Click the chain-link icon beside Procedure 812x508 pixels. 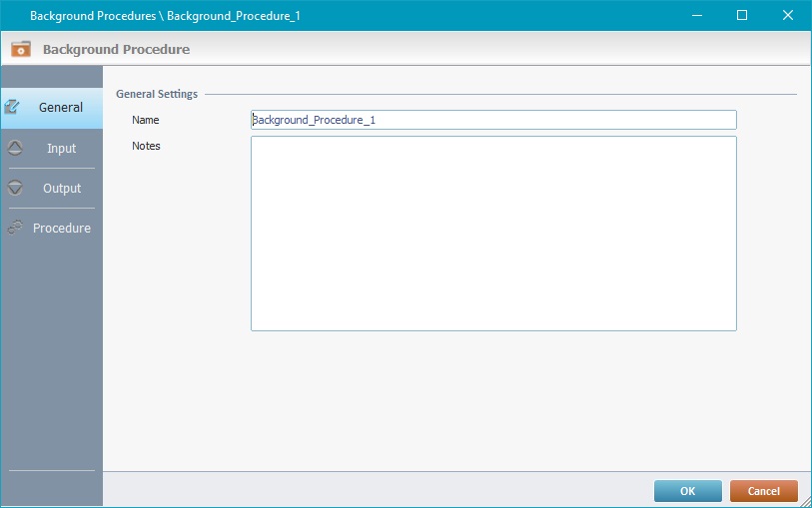click(15, 228)
